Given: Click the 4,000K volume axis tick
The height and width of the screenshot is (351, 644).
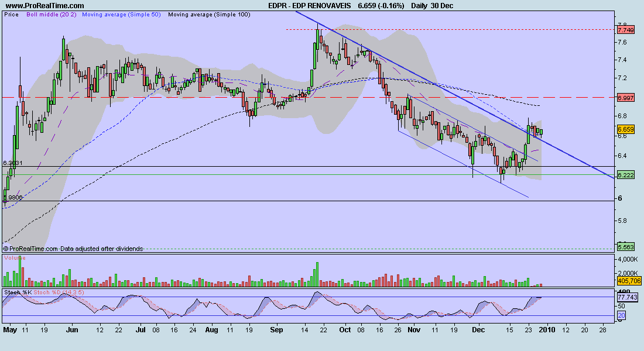Looking at the screenshot, I should pyautogui.click(x=628, y=260).
